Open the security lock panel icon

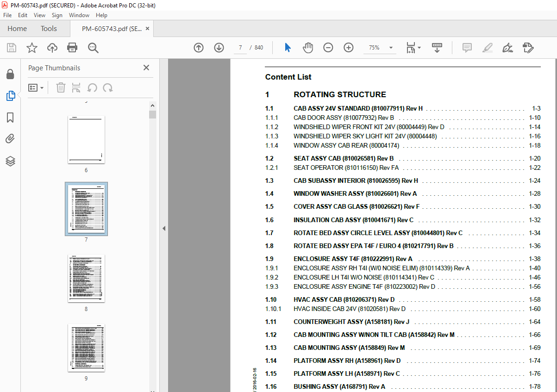click(x=10, y=75)
